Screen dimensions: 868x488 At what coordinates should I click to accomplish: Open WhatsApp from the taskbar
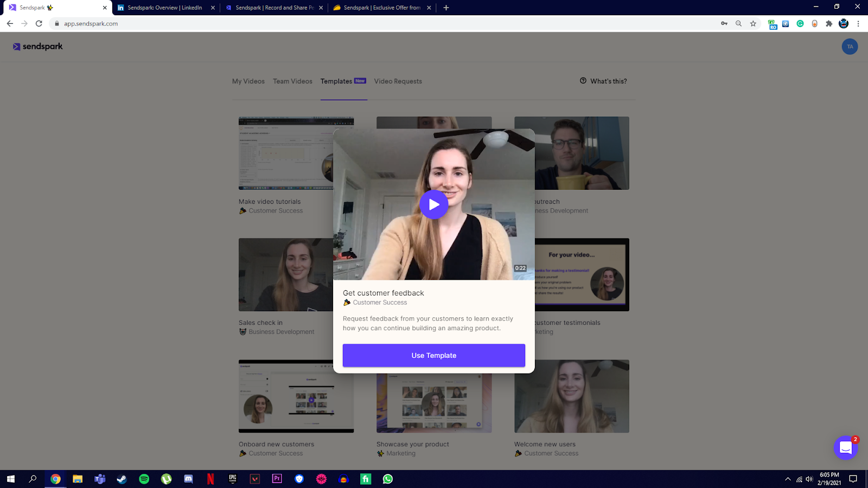tap(388, 479)
